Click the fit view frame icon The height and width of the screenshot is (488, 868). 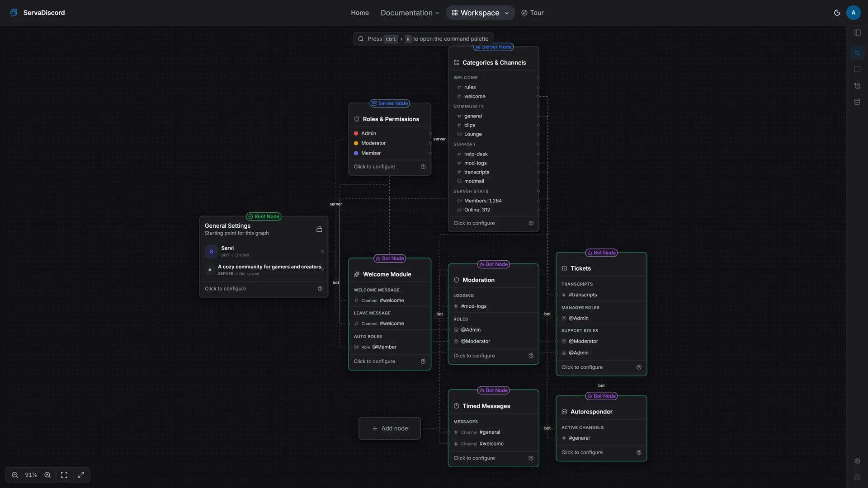point(64,475)
